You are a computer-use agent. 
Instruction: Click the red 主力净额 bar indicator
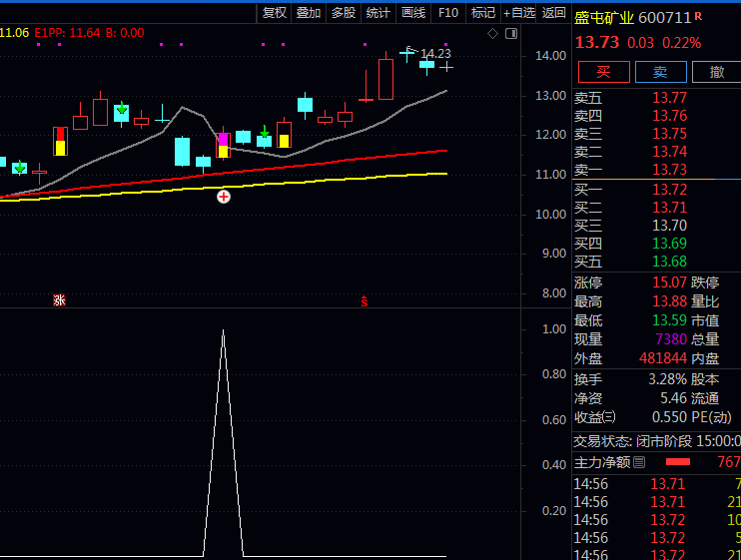[x=678, y=462]
